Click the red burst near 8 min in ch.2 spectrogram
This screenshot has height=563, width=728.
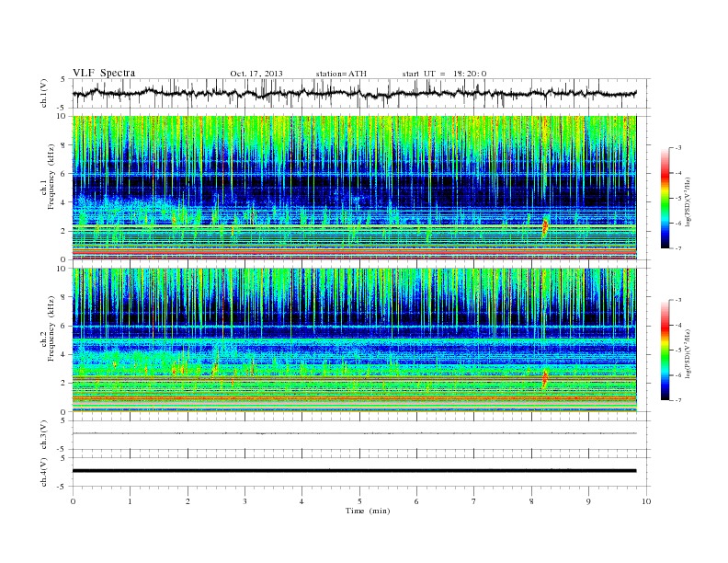click(545, 379)
